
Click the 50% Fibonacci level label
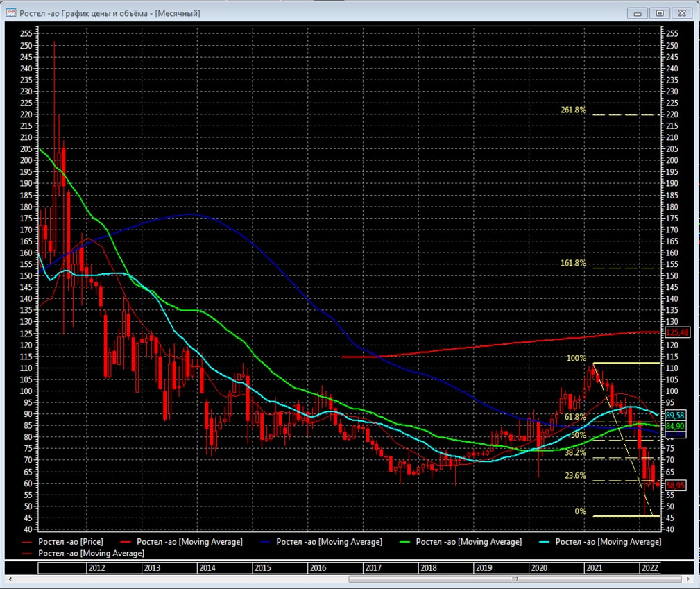point(578,435)
